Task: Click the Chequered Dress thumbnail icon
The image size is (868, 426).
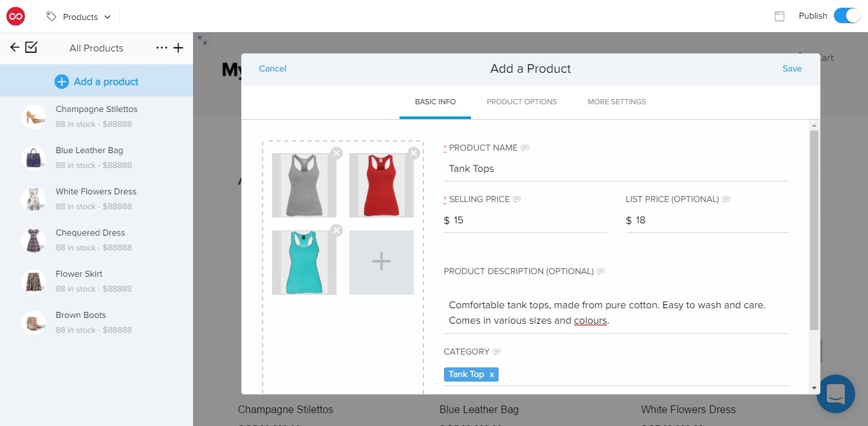Action: coord(33,241)
